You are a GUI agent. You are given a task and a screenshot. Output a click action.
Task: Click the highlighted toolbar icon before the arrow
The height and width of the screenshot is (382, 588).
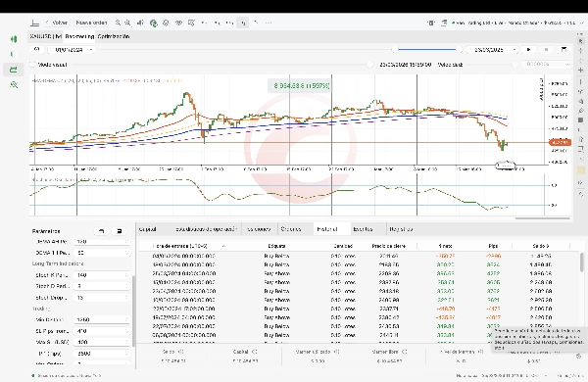(x=243, y=23)
